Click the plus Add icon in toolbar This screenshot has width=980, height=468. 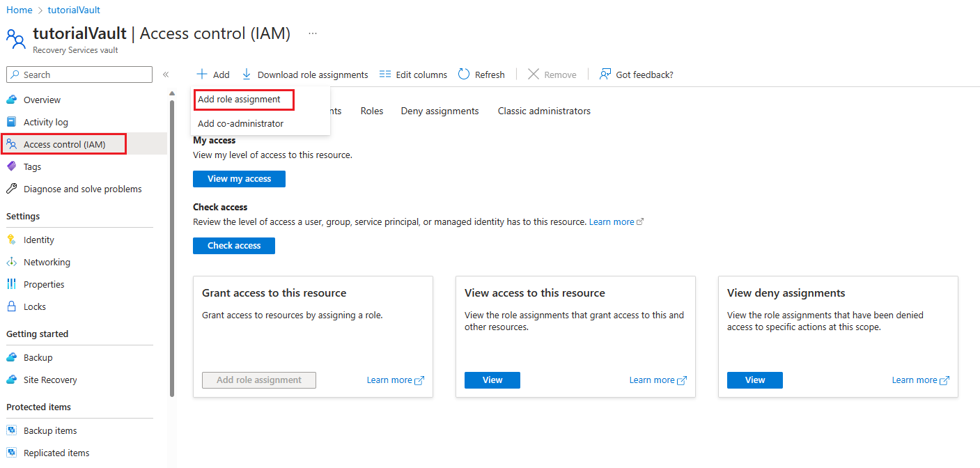201,74
